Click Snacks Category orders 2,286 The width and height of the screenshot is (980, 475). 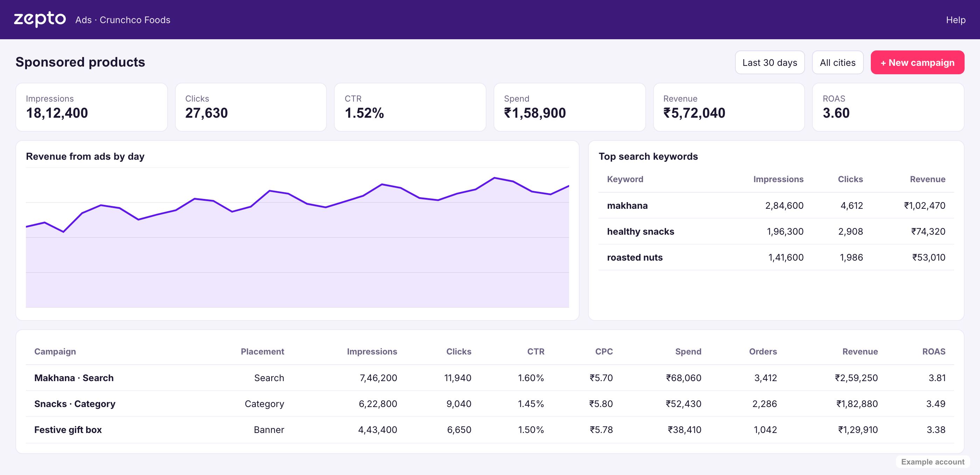[x=764, y=404]
